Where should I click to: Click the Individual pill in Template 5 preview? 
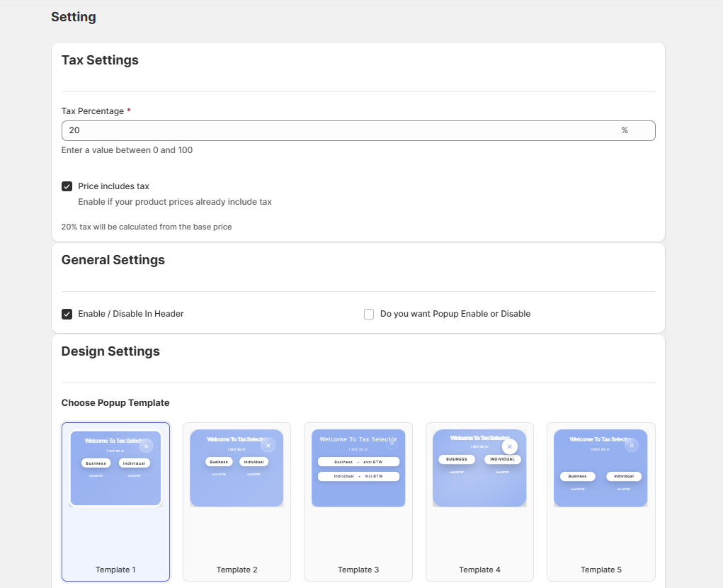[x=624, y=477]
